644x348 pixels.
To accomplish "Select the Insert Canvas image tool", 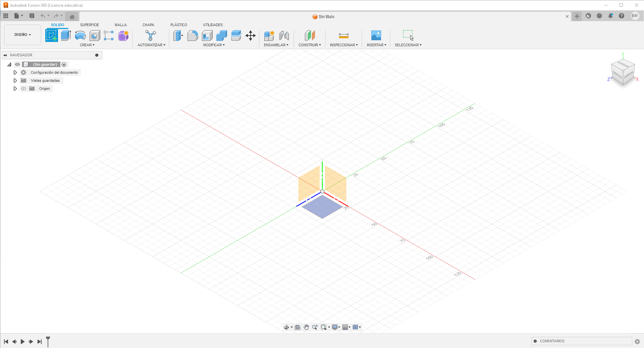I will [x=376, y=36].
